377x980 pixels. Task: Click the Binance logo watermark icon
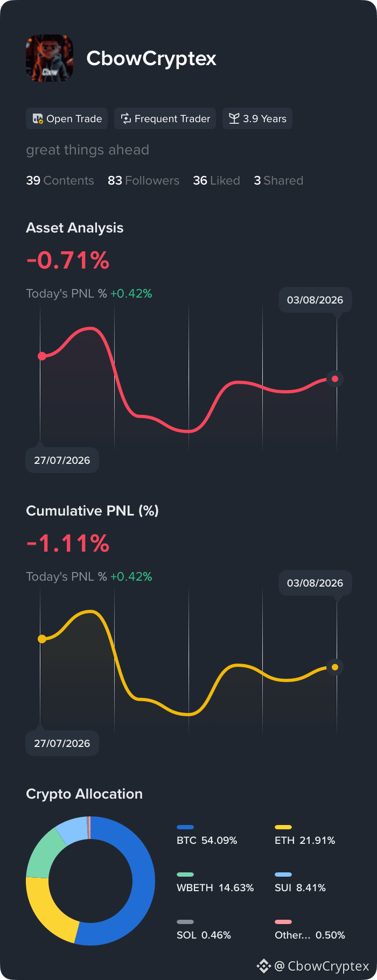[263, 966]
